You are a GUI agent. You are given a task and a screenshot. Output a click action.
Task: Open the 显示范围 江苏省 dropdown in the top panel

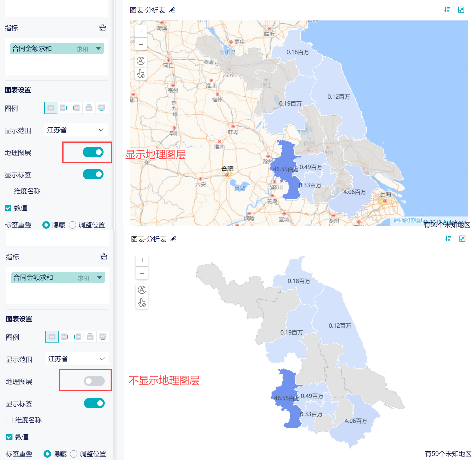pyautogui.click(x=76, y=130)
